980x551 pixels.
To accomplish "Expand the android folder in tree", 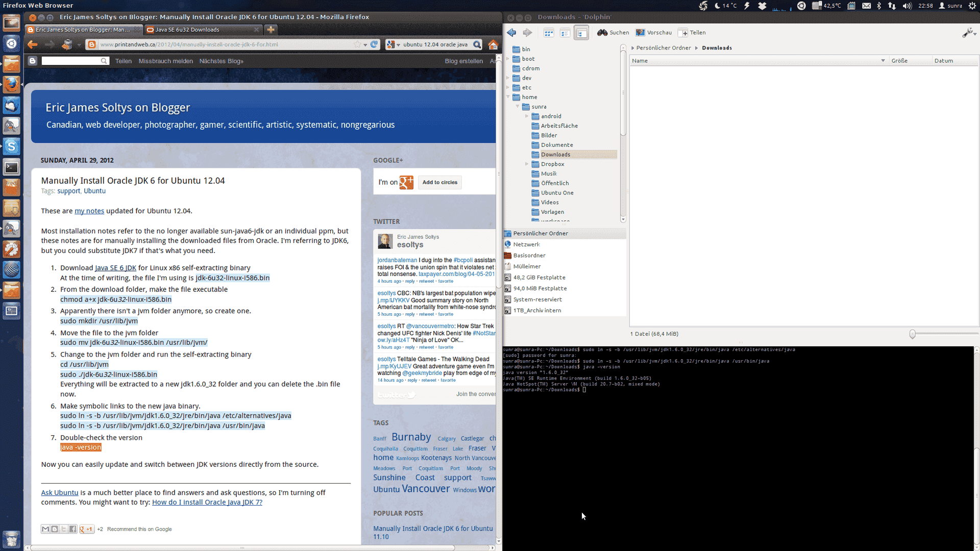I will click(x=527, y=116).
